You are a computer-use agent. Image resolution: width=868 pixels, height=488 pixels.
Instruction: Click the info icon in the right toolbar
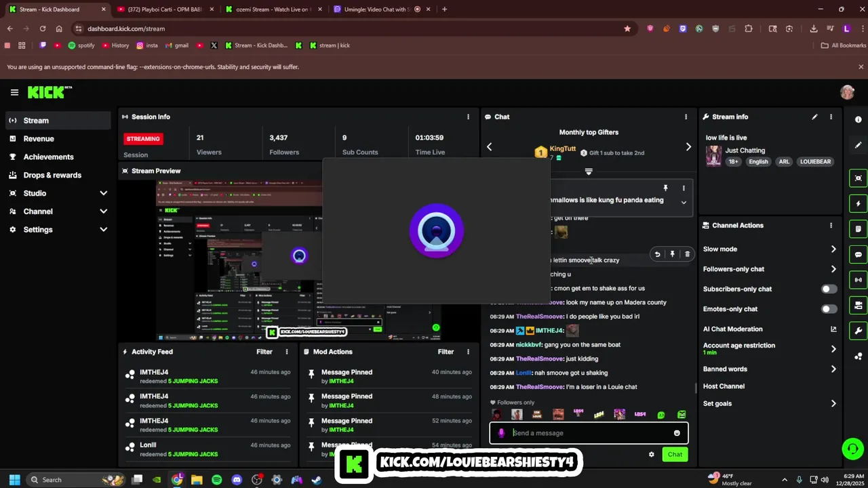859,119
